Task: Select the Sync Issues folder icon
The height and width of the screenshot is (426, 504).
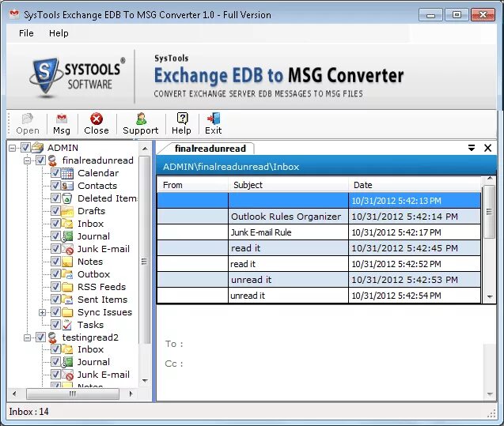Action: [x=67, y=312]
